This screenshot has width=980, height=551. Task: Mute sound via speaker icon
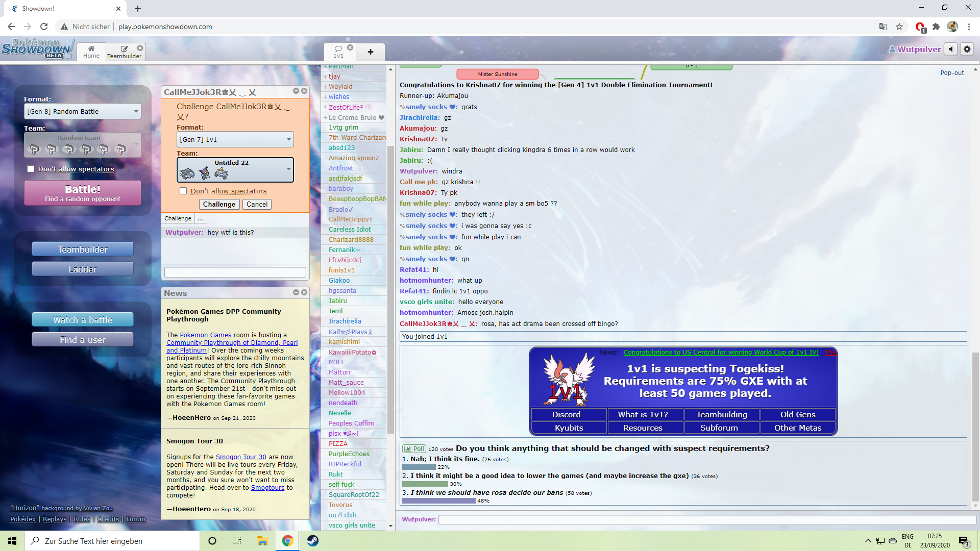click(x=950, y=49)
